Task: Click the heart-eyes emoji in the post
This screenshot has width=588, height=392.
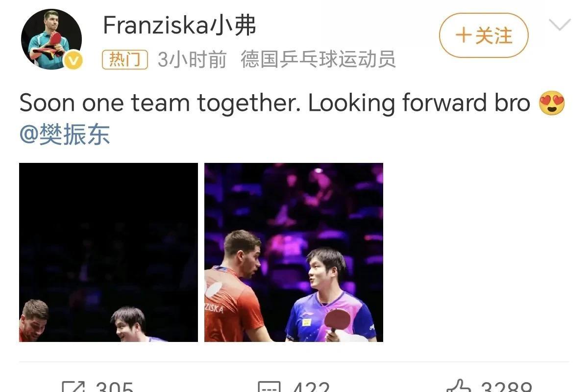Action: coord(552,104)
